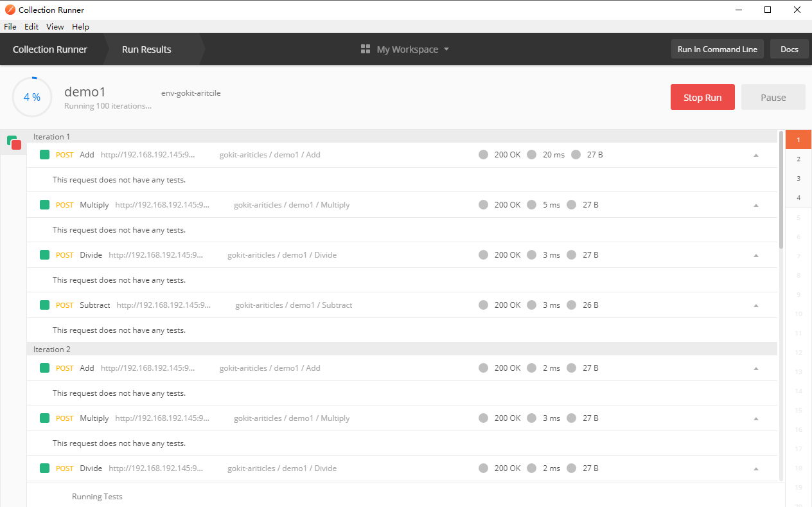Click the Stop Run button
This screenshot has width=812, height=507.
pos(703,98)
